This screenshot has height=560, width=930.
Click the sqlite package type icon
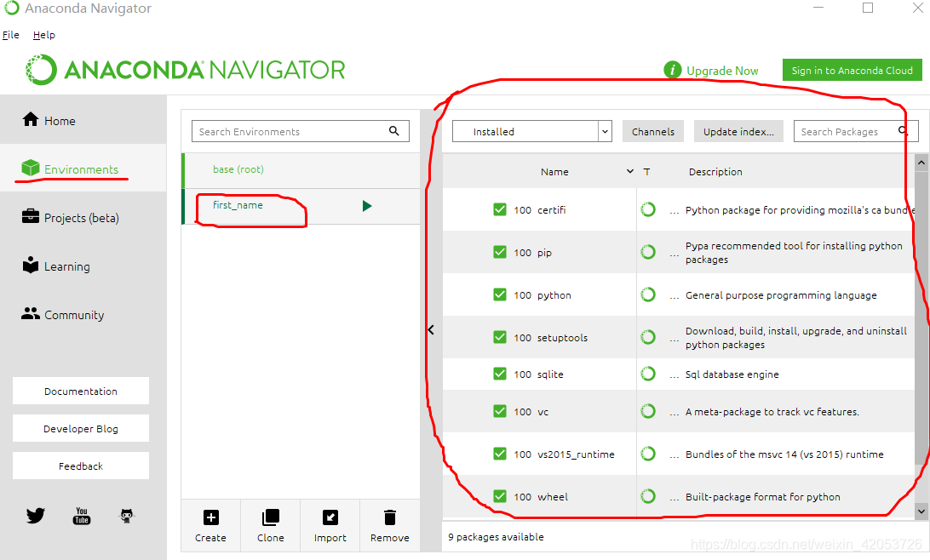[x=648, y=374]
